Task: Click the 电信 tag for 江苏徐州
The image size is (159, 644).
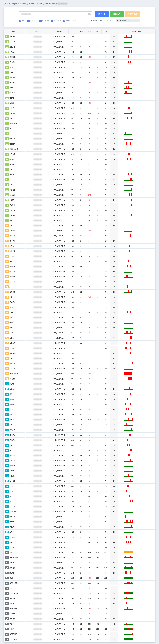Action: click(x=7, y=37)
